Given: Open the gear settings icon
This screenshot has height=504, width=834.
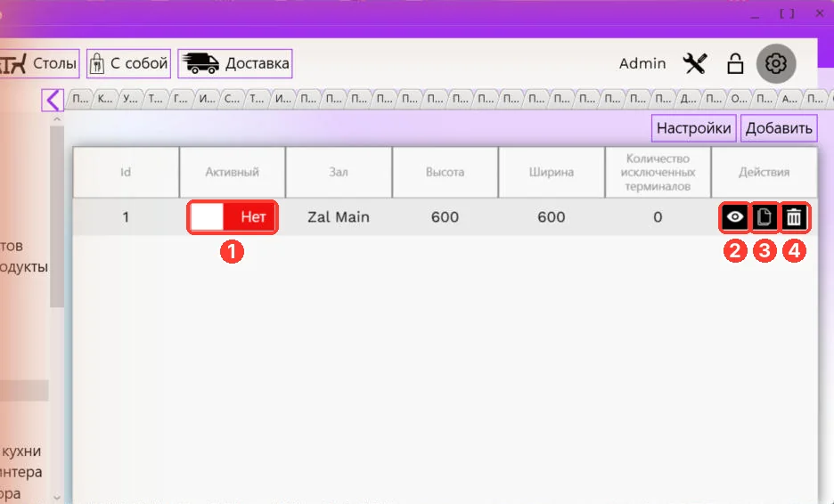Looking at the screenshot, I should pyautogui.click(x=776, y=64).
